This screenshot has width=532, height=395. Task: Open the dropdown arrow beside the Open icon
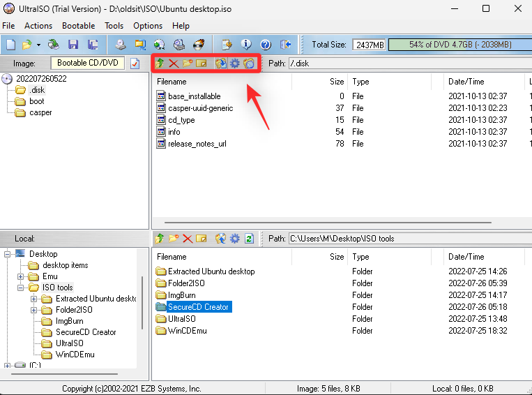tap(38, 45)
